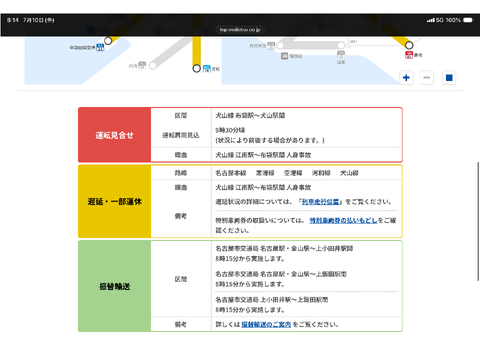Tap the yellow 遅延・一部運休 header cell

pos(114,201)
